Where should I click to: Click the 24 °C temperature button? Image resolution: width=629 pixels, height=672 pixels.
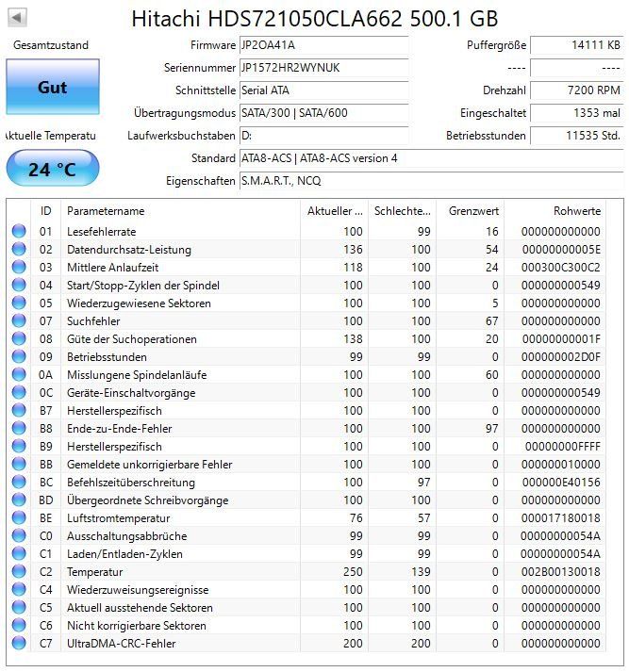53,169
